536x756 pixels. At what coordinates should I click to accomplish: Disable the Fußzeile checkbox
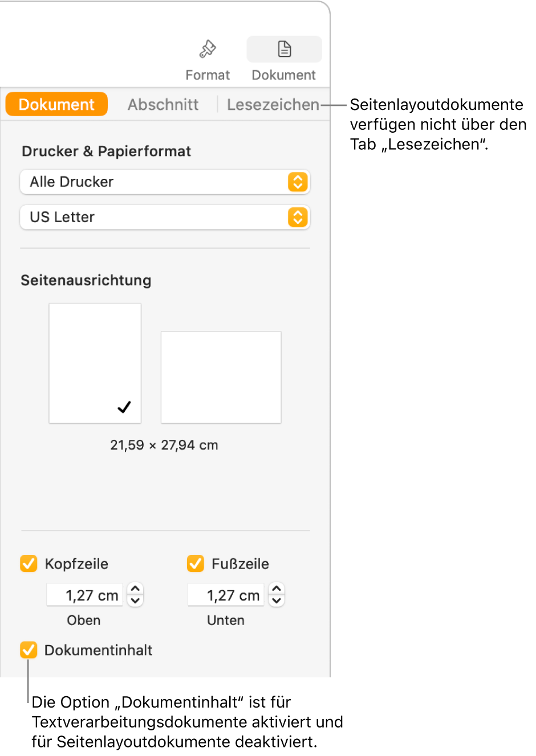(x=195, y=564)
